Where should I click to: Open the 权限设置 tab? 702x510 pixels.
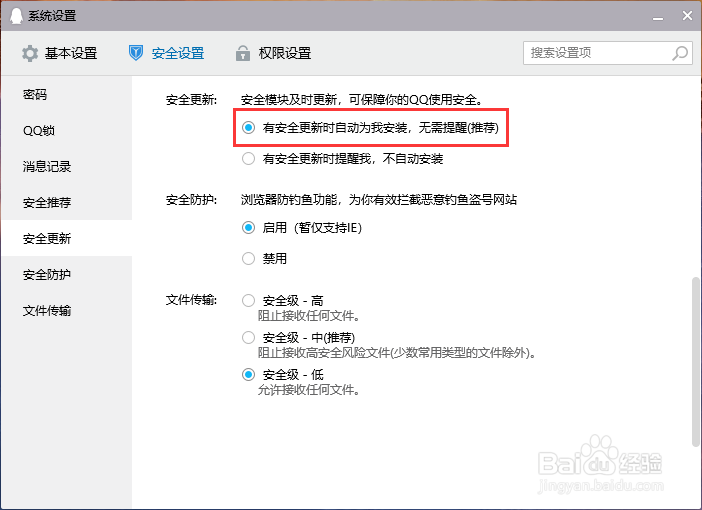(273, 53)
